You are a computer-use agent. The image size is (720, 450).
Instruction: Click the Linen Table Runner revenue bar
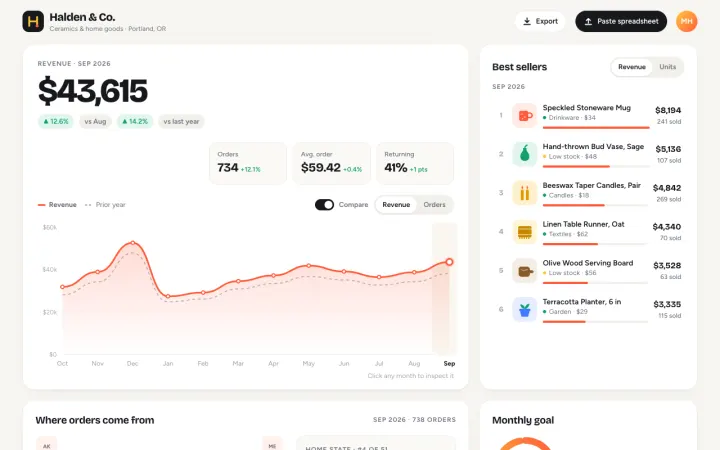[x=595, y=244]
